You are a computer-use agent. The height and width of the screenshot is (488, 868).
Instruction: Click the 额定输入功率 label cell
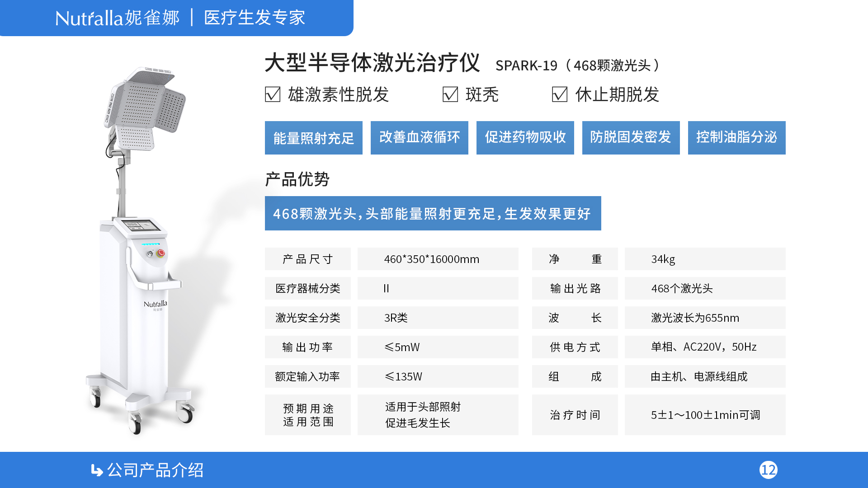(308, 376)
